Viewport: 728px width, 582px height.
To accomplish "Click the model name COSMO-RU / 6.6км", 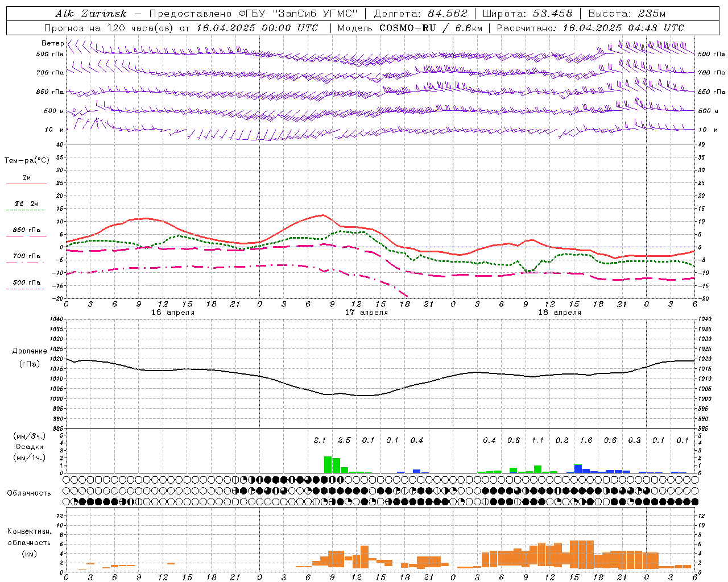I will pos(431,28).
